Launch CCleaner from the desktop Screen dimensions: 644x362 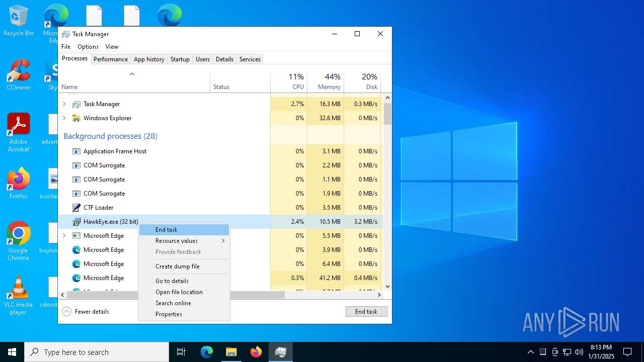pyautogui.click(x=18, y=75)
